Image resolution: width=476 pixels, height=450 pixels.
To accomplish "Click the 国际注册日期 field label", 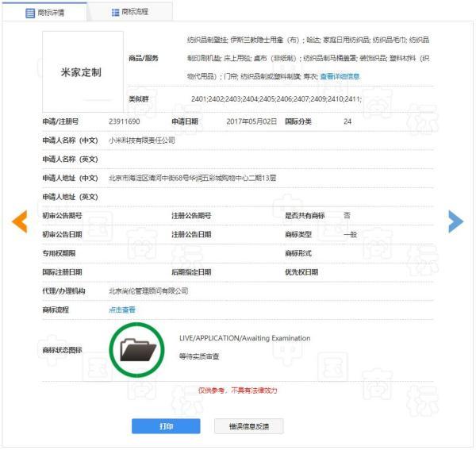I will (62, 272).
